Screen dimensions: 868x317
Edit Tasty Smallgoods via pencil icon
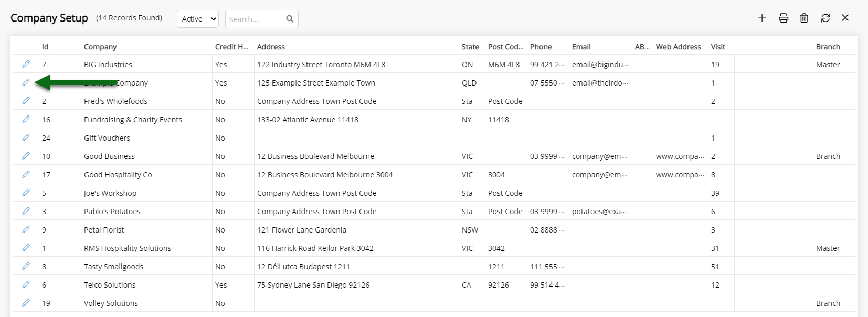tap(26, 266)
